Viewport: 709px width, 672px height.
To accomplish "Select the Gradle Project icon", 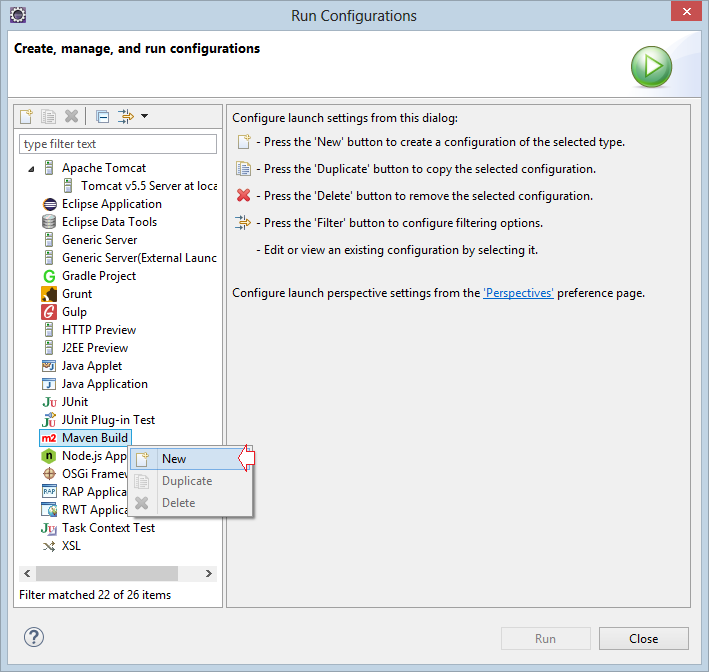I will click(49, 276).
